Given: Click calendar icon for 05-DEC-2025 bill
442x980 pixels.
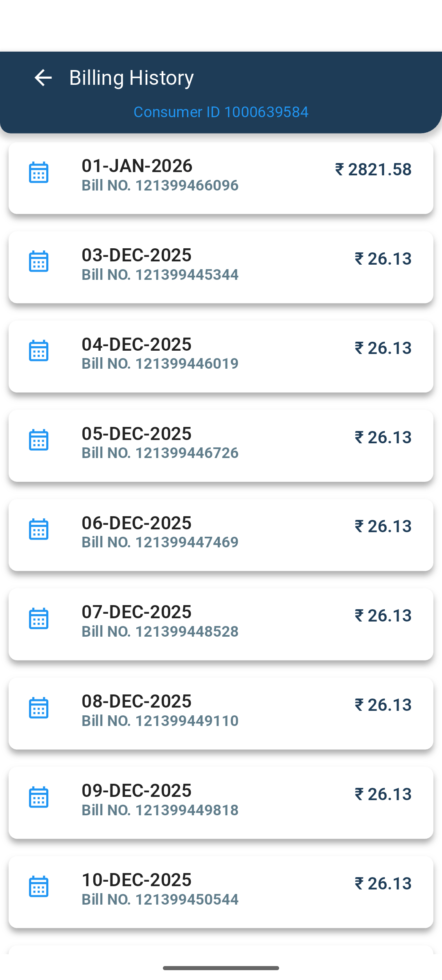Looking at the screenshot, I should pos(39,440).
